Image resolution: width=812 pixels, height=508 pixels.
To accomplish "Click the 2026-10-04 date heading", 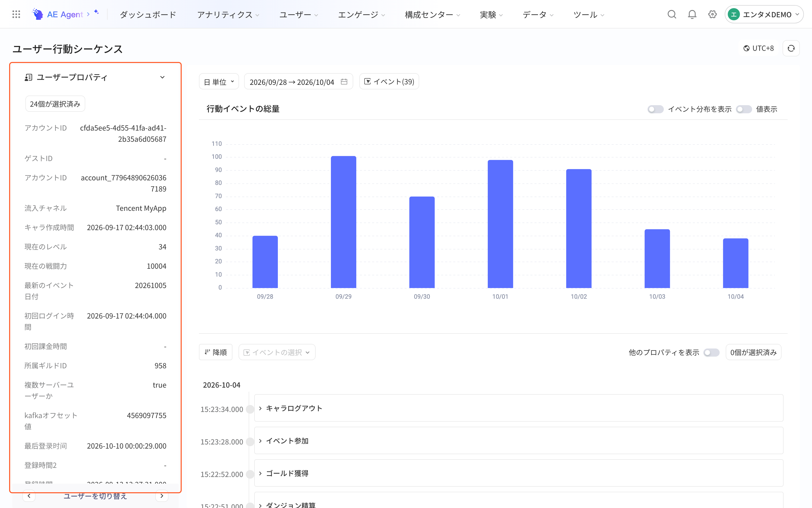I will 222,385.
